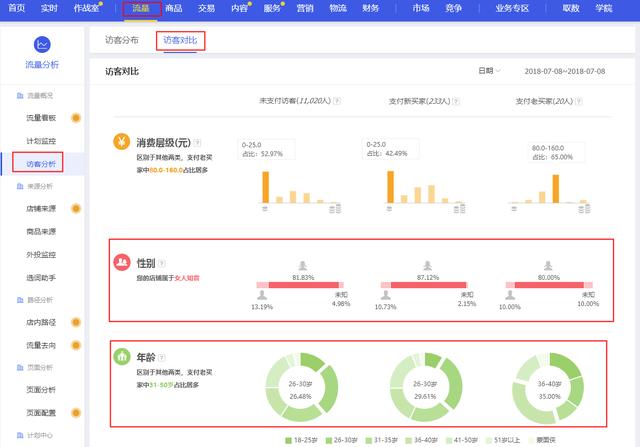640x447 pixels.
Task: Open 店内路径 in the sidebar
Action: pyautogui.click(x=41, y=322)
